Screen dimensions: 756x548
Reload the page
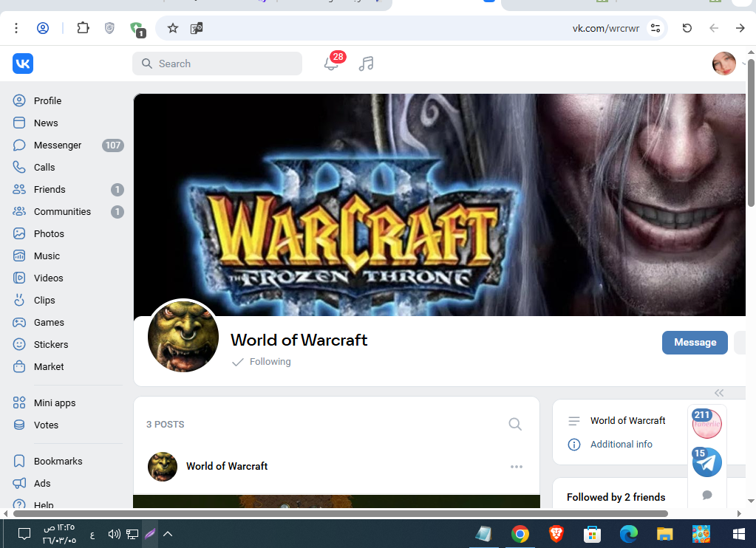point(687,29)
